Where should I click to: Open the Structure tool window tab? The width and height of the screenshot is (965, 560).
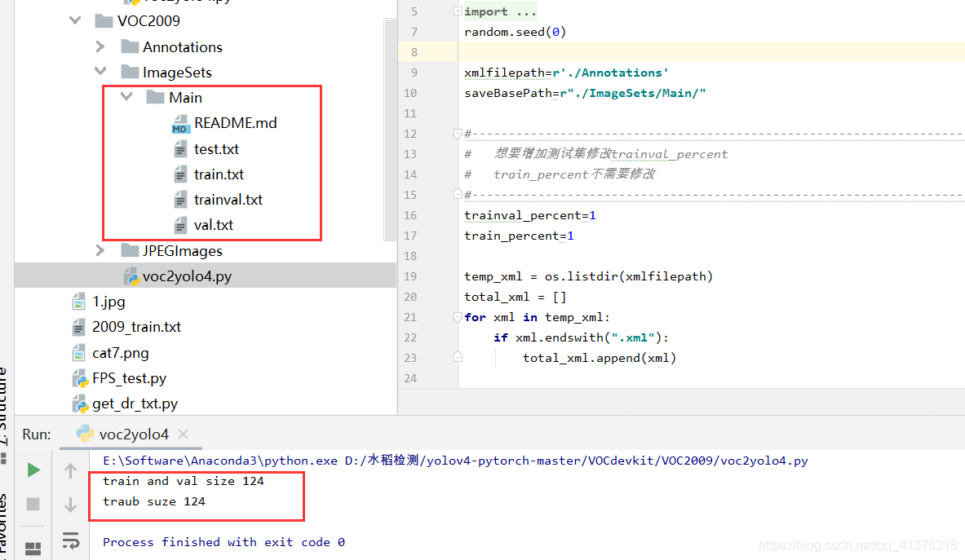click(4, 399)
